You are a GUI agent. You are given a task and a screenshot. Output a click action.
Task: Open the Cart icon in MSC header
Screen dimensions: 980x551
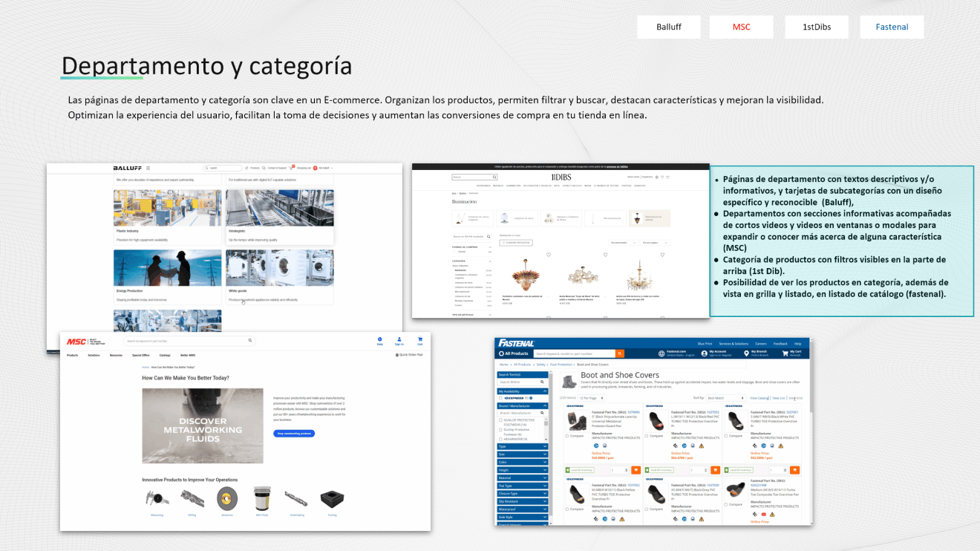tap(420, 341)
